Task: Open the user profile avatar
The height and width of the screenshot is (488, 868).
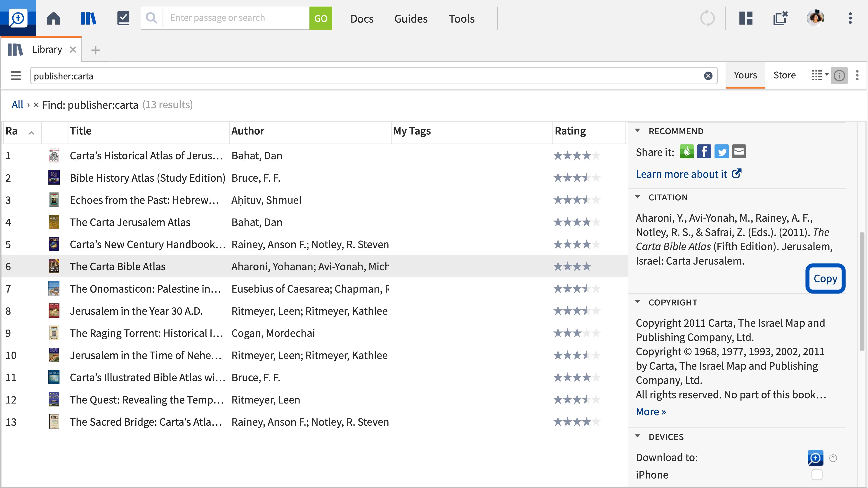Action: (815, 18)
